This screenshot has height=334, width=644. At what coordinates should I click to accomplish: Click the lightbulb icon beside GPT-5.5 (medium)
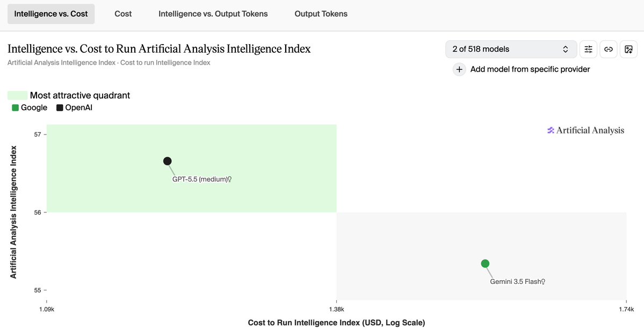click(x=230, y=179)
